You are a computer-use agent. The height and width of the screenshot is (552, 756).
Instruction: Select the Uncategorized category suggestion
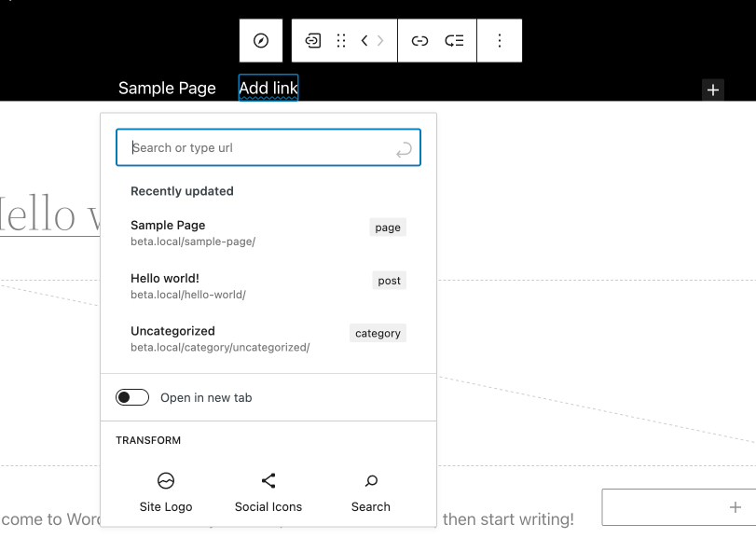pos(268,338)
